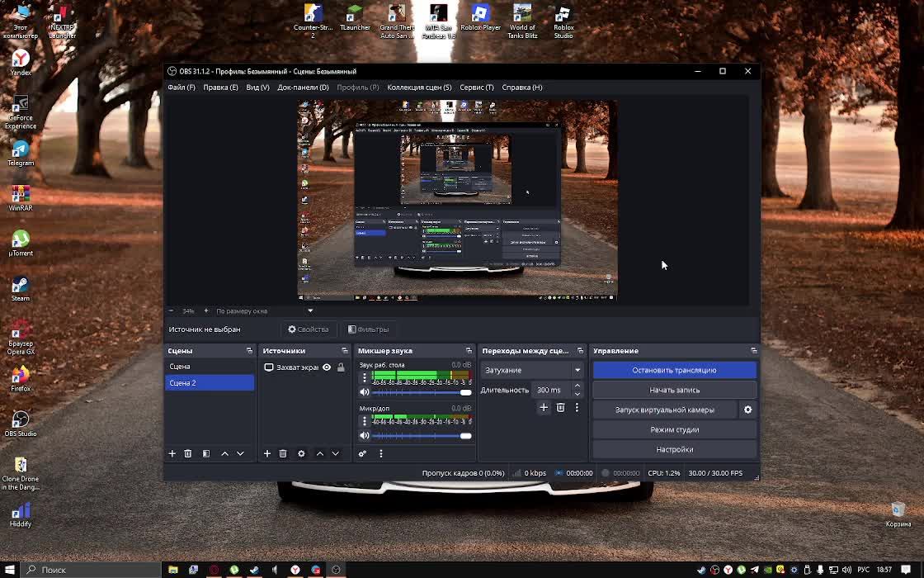Click the РУС language indicator in tray
The image size is (924, 578).
863,570
